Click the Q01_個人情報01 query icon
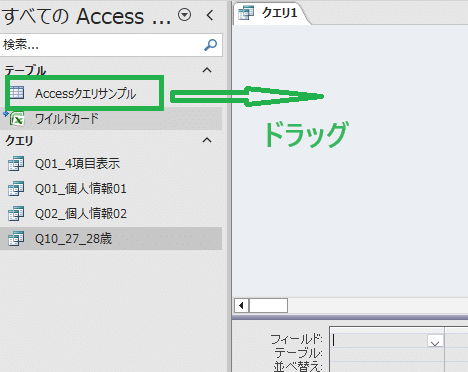The height and width of the screenshot is (372, 468). pyautogui.click(x=16, y=189)
